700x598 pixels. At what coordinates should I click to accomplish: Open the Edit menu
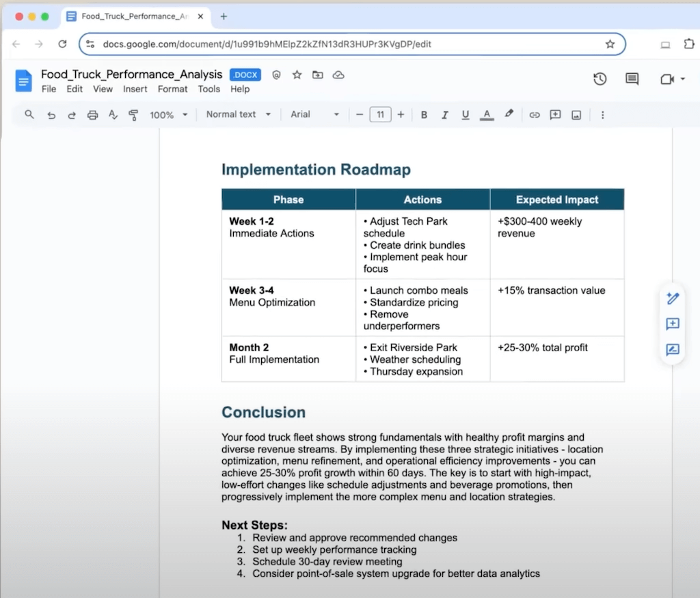click(75, 89)
